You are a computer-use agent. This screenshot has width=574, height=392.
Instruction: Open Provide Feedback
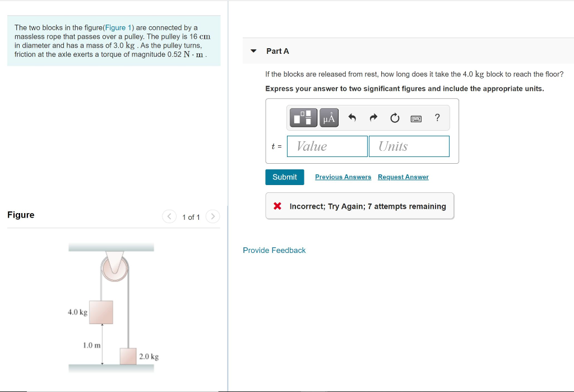(274, 250)
